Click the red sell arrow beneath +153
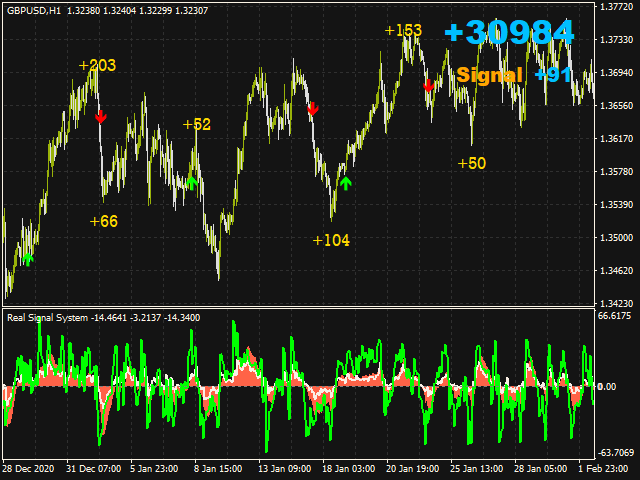This screenshot has width=640, height=480. pos(428,86)
